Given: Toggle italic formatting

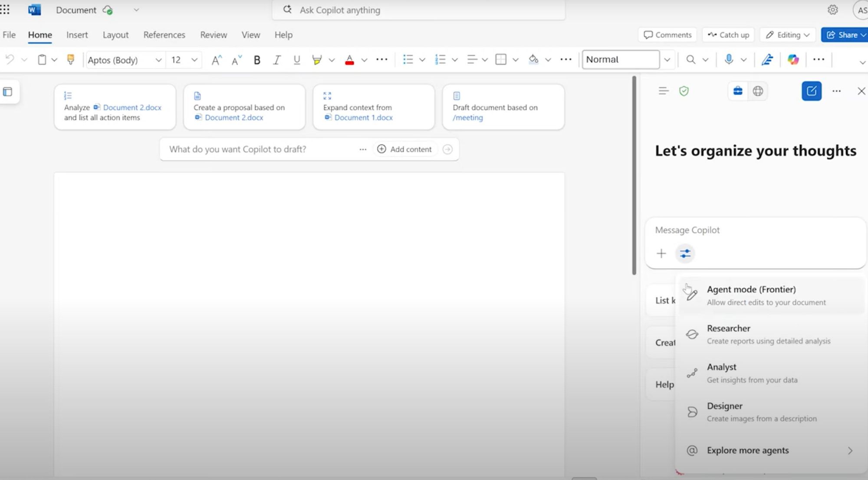Looking at the screenshot, I should tap(276, 60).
